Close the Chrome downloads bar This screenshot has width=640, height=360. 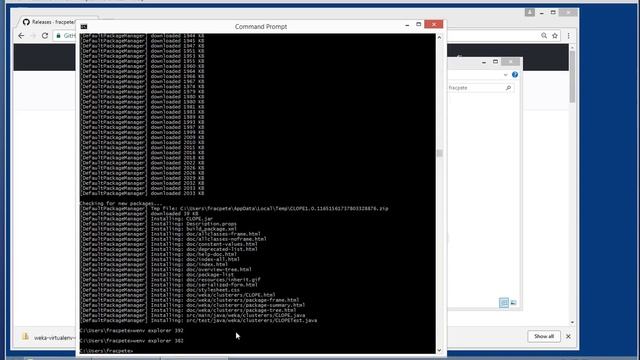click(568, 337)
